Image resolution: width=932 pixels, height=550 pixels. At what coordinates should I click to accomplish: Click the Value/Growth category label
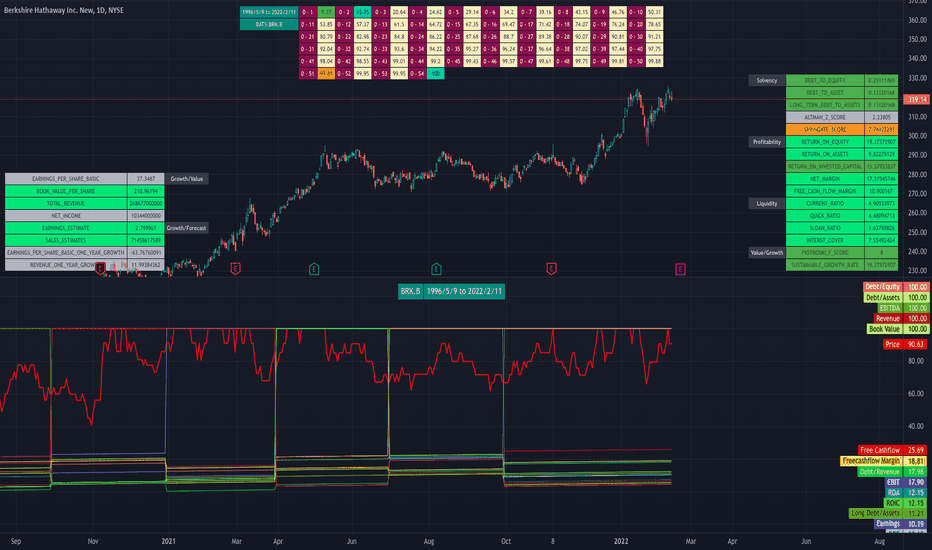(767, 253)
